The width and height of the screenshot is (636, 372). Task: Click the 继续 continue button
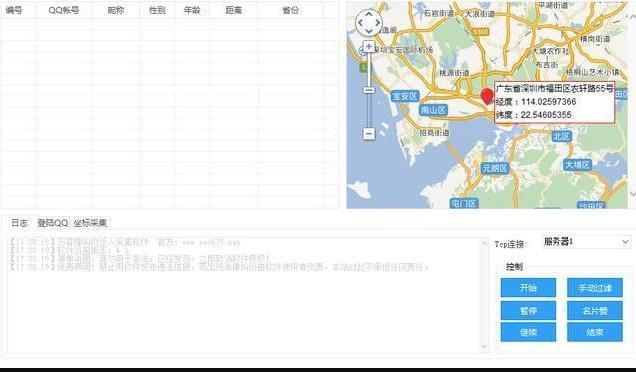tap(528, 332)
